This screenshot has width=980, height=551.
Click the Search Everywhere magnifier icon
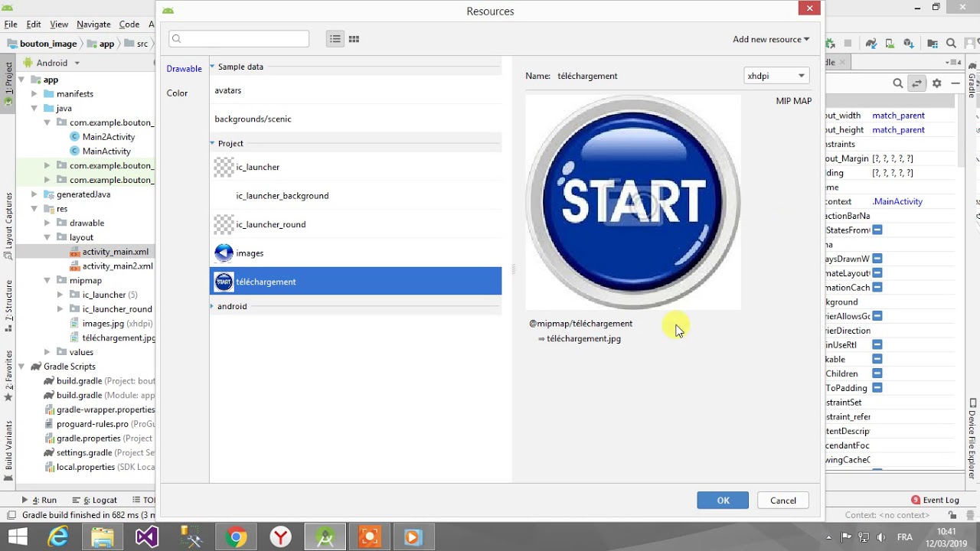pos(951,44)
